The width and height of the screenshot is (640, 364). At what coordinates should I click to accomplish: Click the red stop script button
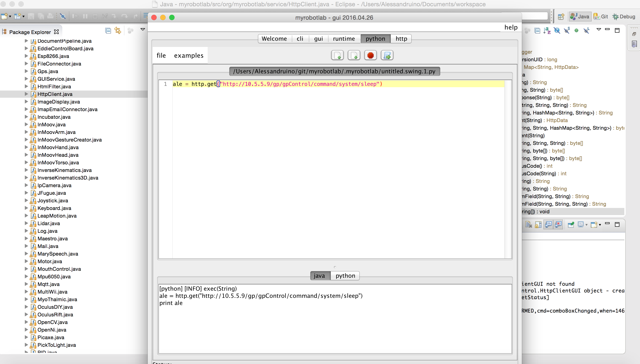[x=371, y=55]
